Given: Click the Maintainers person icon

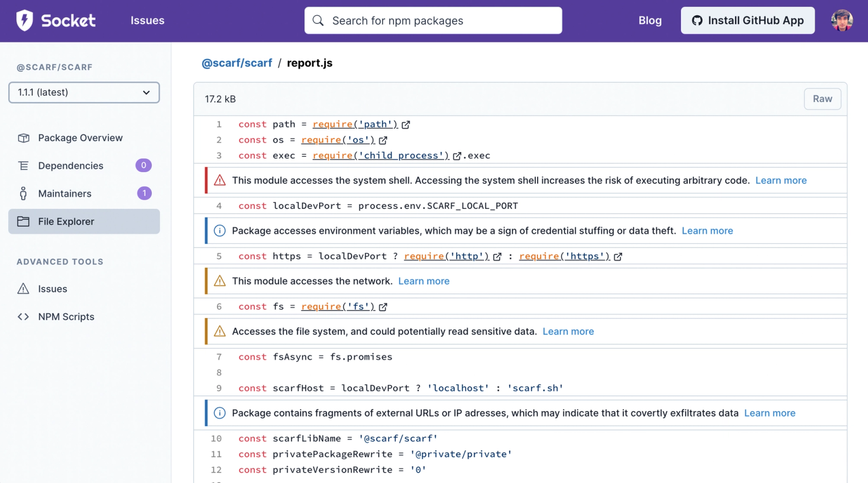Looking at the screenshot, I should point(23,193).
